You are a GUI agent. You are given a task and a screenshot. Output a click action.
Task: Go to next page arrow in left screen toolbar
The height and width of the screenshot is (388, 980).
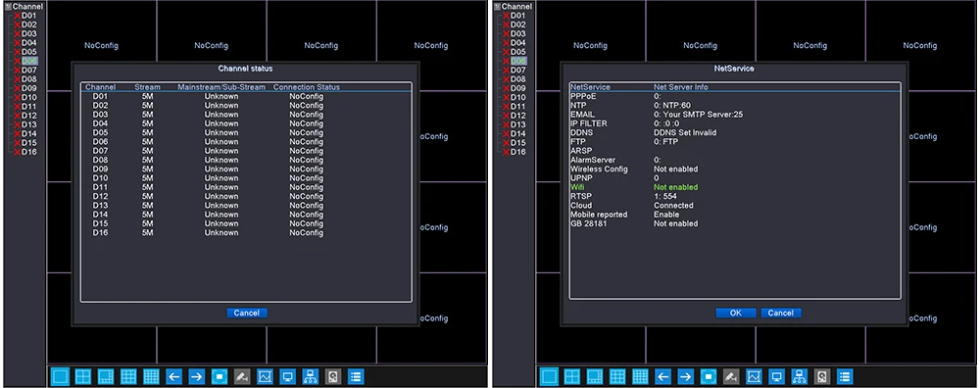point(196,377)
